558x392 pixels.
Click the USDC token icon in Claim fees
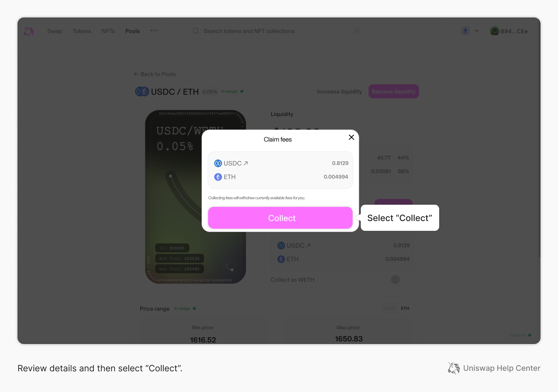[x=218, y=163]
